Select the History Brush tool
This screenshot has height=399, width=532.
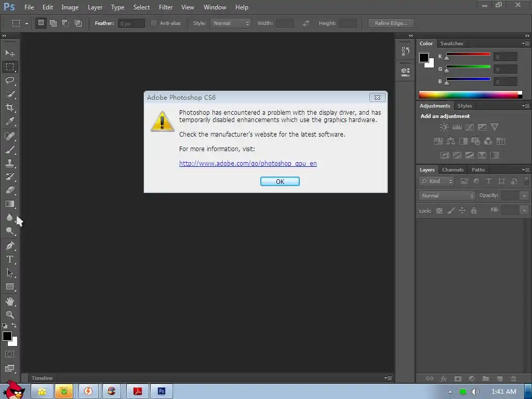point(10,177)
